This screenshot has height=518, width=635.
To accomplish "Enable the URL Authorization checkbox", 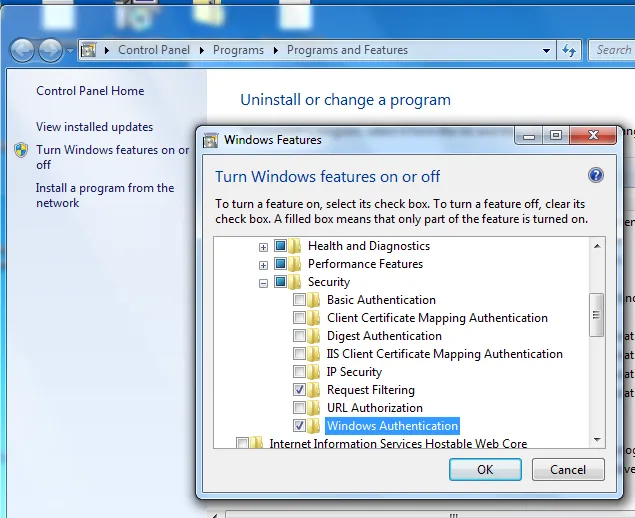I will pyautogui.click(x=299, y=407).
